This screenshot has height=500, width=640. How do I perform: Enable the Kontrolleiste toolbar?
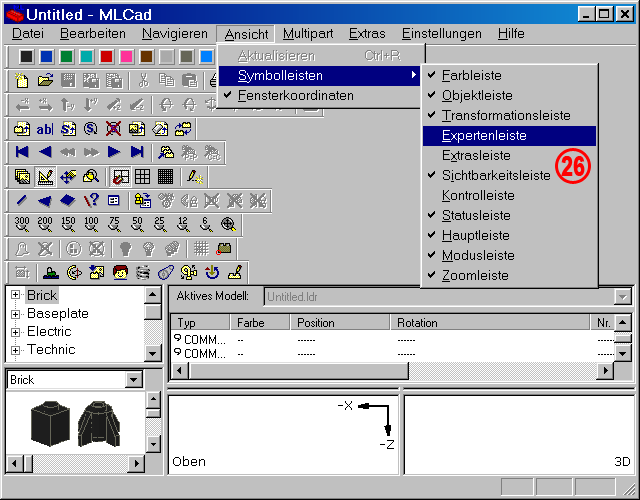click(x=509, y=196)
